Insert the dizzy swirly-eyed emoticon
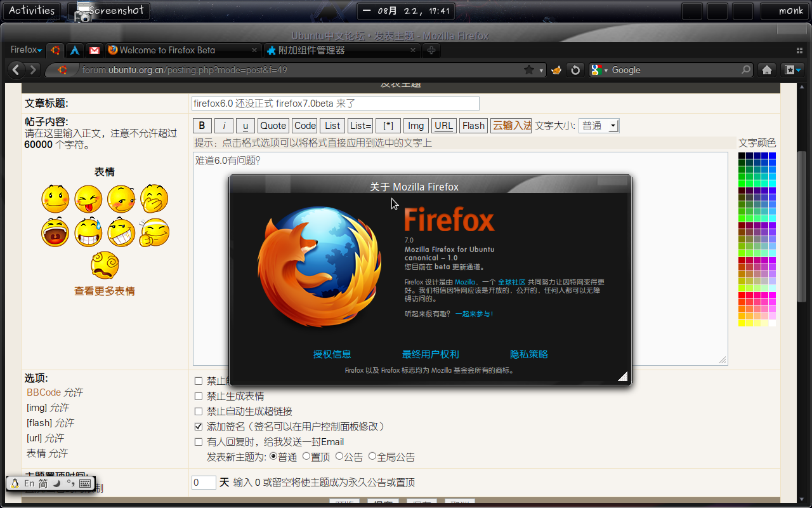Image resolution: width=812 pixels, height=508 pixels. tap(105, 265)
